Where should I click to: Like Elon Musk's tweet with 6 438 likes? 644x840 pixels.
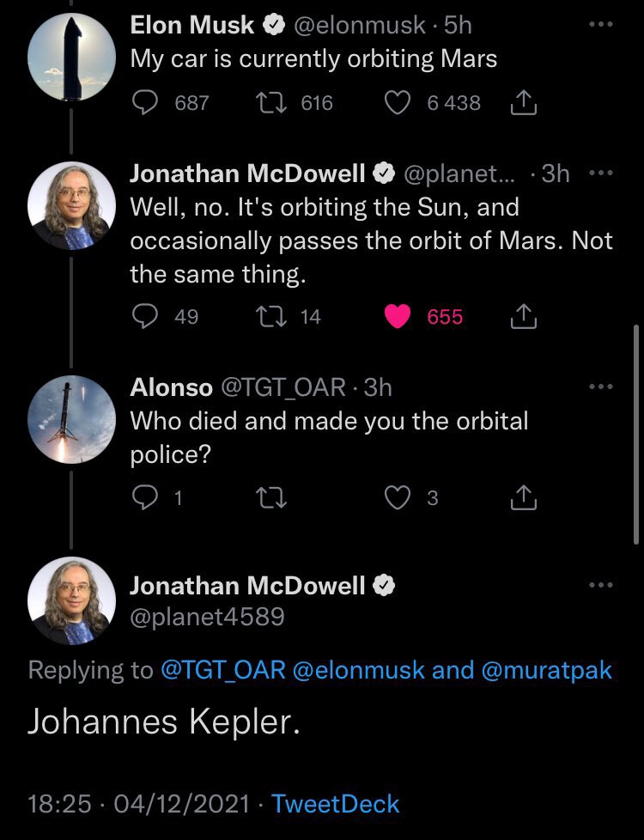[x=398, y=103]
